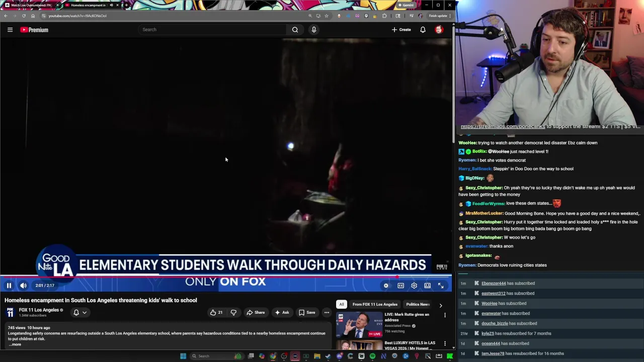The height and width of the screenshot is (362, 644).
Task: Click the douche_bizzle subscriber name
Action: click(495, 324)
